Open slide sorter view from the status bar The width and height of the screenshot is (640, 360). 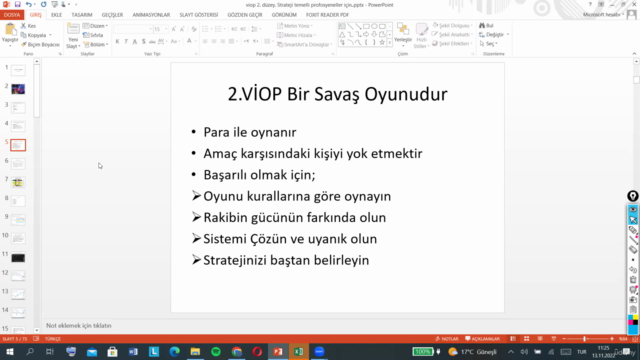527,339
